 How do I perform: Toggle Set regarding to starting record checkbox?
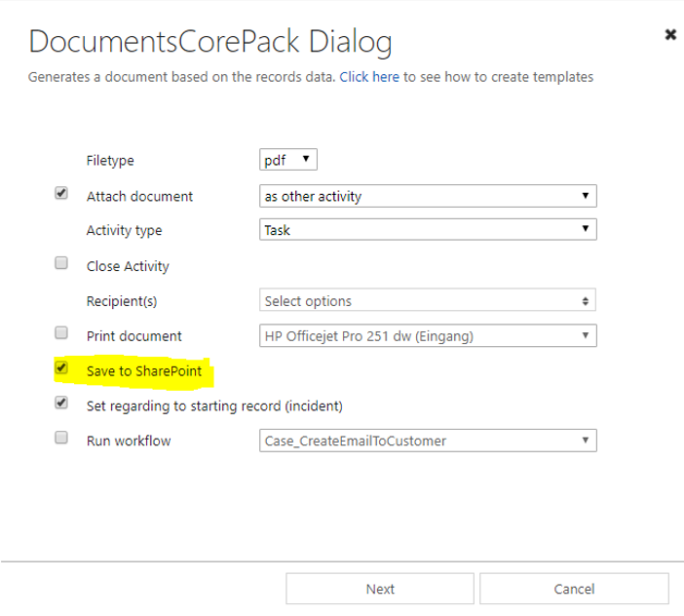click(61, 403)
